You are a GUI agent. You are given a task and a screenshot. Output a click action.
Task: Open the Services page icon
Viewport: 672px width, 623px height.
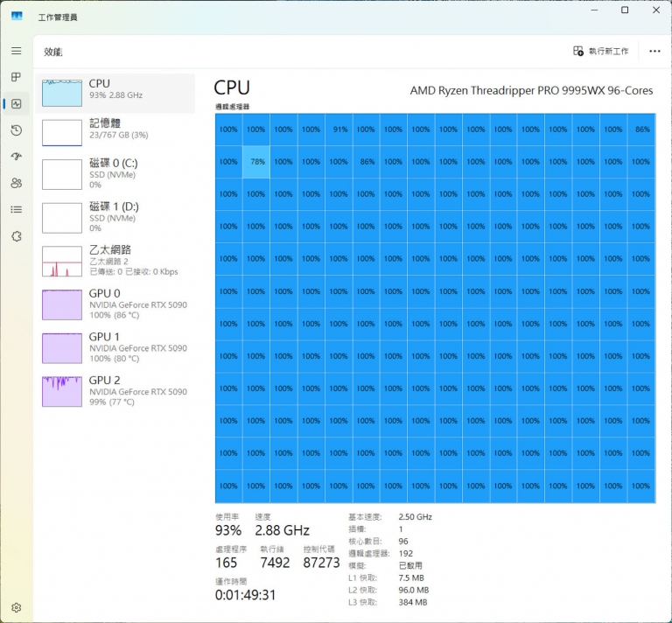(x=16, y=236)
